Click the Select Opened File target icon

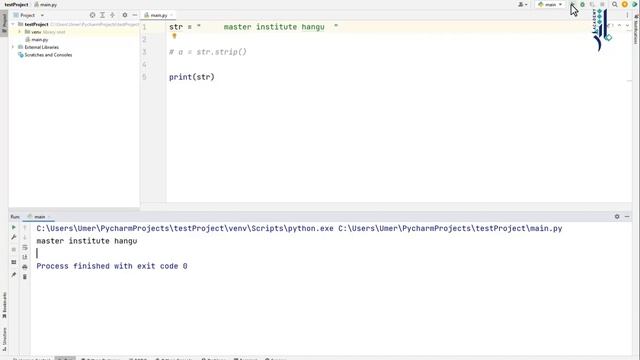tap(93, 15)
